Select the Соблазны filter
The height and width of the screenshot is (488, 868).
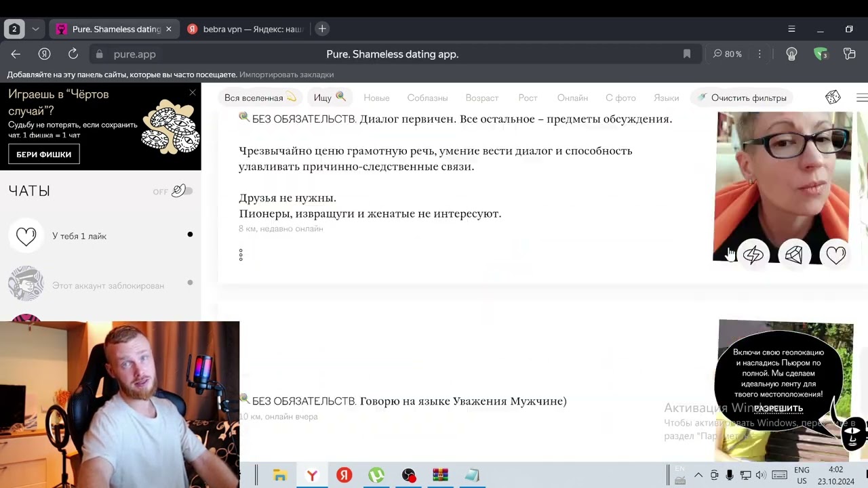point(427,98)
